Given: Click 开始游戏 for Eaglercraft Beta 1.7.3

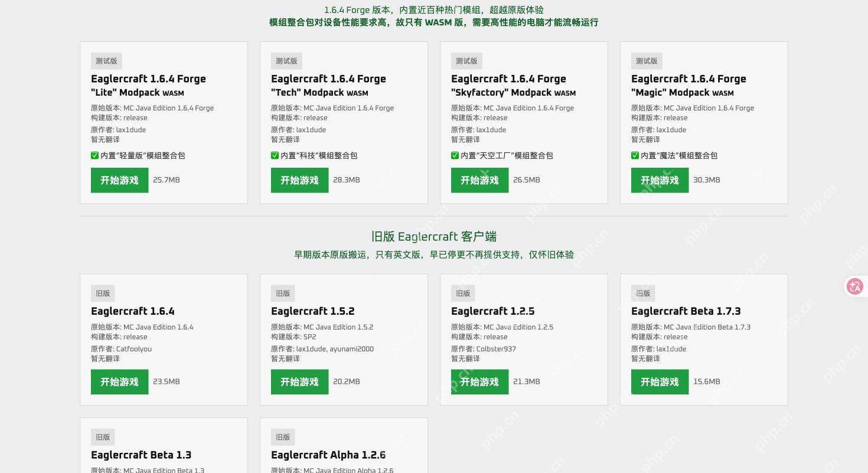Looking at the screenshot, I should coord(660,382).
